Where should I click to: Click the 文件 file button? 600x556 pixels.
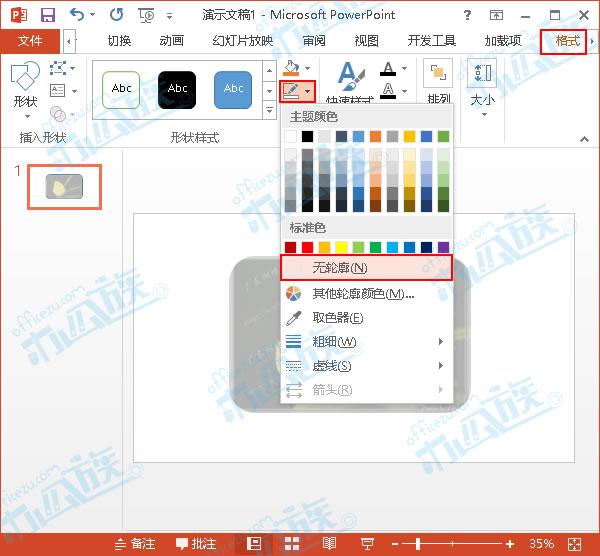(30, 41)
